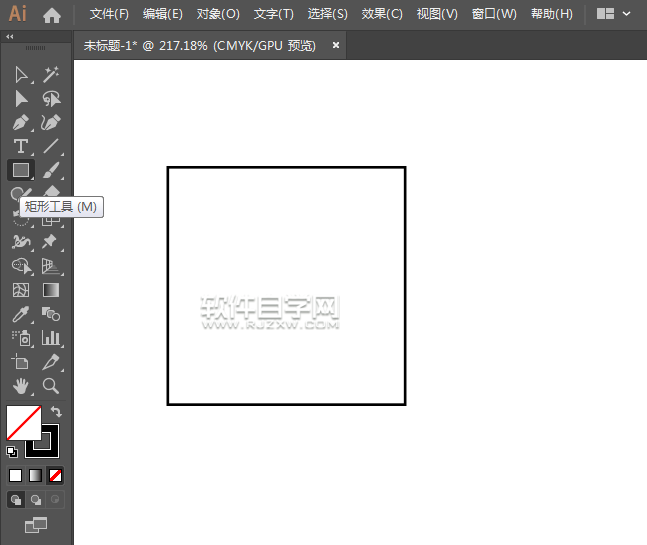The width and height of the screenshot is (647, 545).
Task: Select the Mesh tool
Action: 21,290
